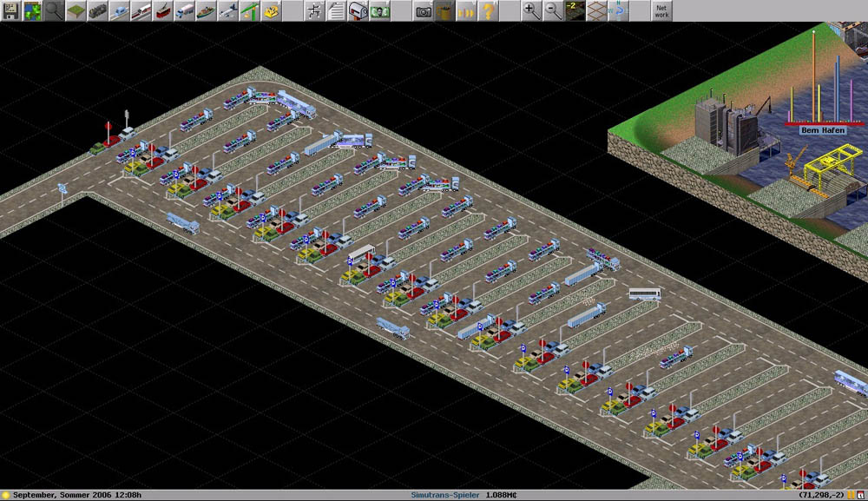Open the minimap from the toolbar

(32, 10)
